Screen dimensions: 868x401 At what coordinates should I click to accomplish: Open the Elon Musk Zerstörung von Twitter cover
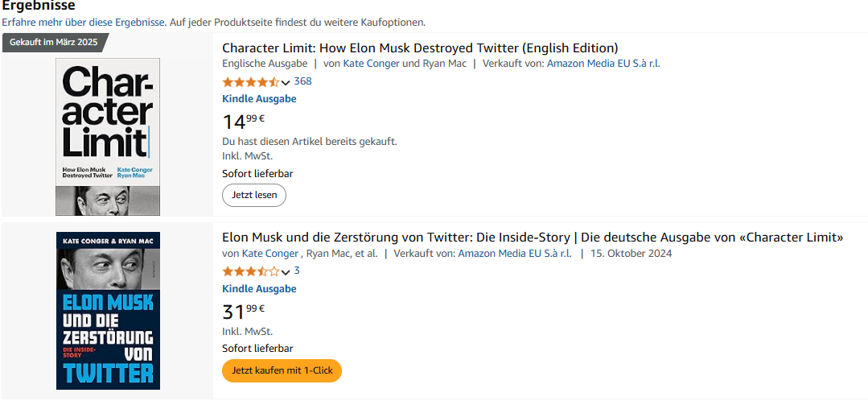pyautogui.click(x=108, y=311)
